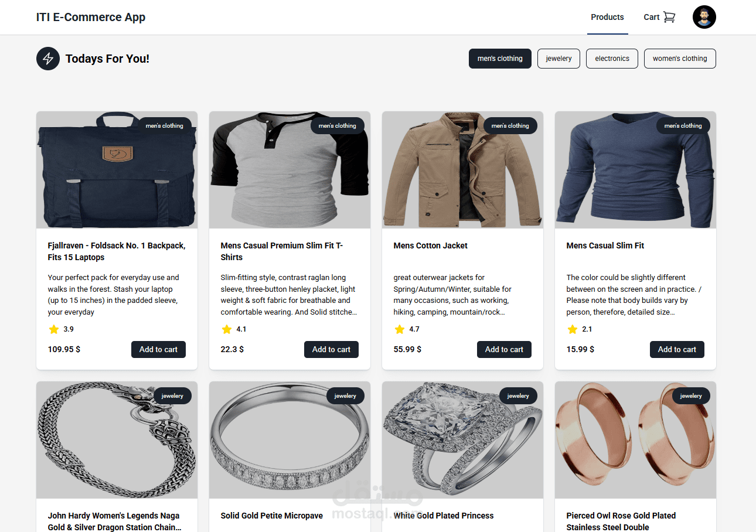Add the Mens Casual Slim Fit to cart
The image size is (756, 532).
677,350
